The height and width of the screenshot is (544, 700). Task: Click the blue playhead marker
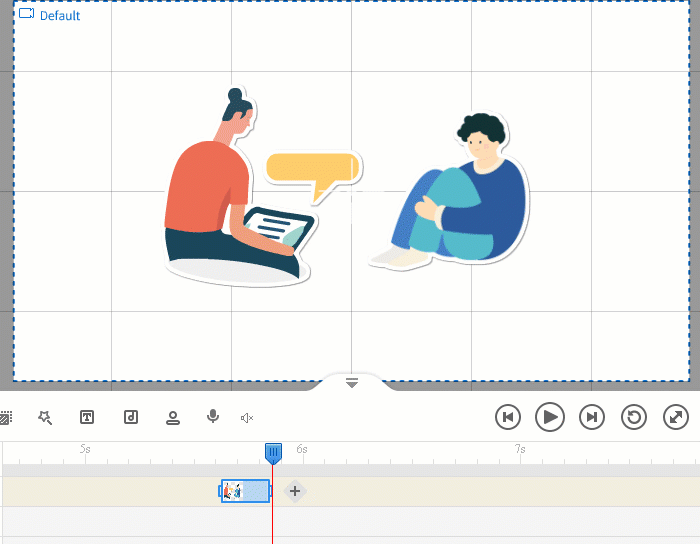(x=273, y=453)
